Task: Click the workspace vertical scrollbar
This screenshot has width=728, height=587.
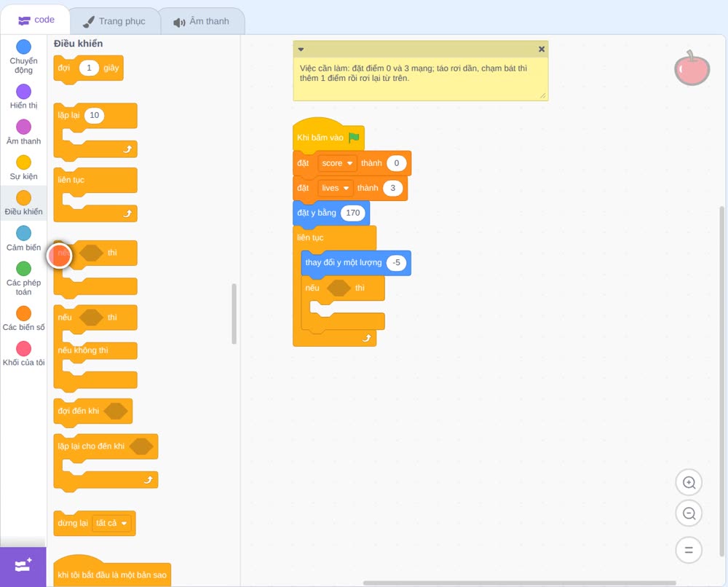Action: 721,381
